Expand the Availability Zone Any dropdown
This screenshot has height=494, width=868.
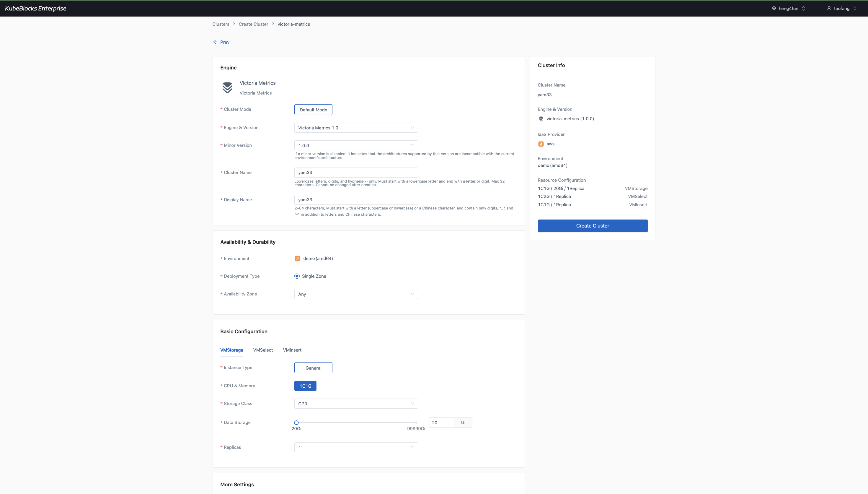tap(356, 294)
